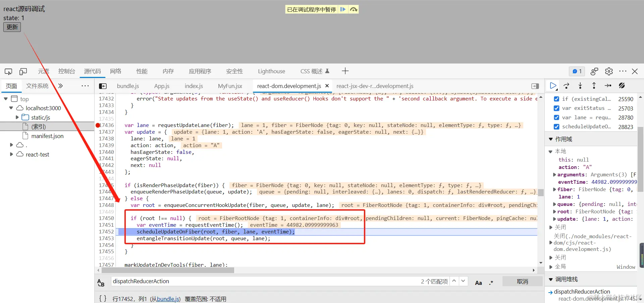Switch to the 网络 network tab
Viewport: 644px width, 303px height.
coord(115,71)
